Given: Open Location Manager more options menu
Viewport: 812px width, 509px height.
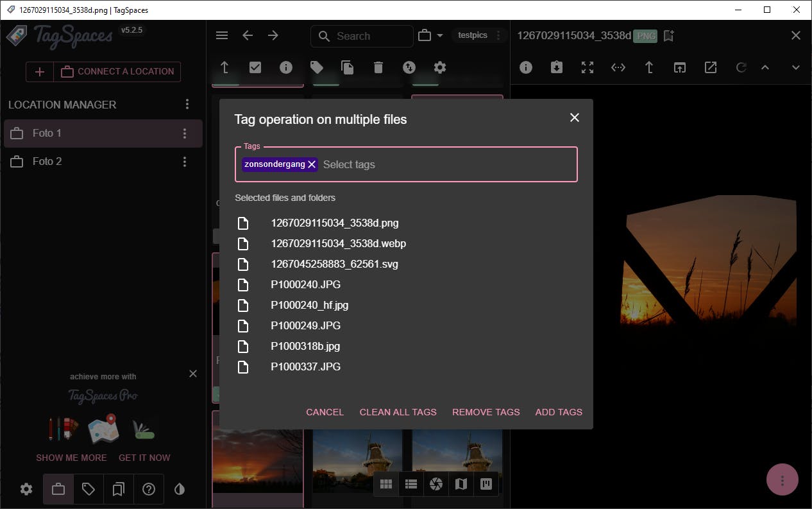Looking at the screenshot, I should [x=187, y=104].
